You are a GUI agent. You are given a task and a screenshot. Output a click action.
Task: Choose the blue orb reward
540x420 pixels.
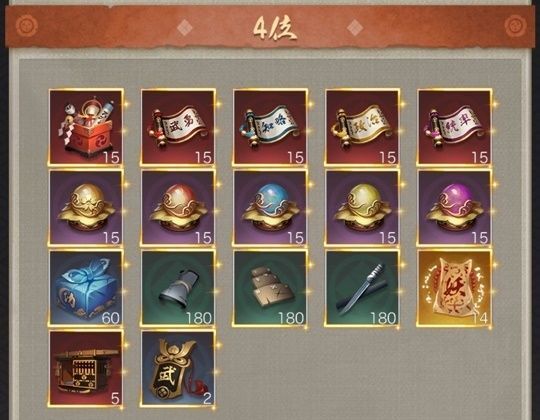click(270, 208)
